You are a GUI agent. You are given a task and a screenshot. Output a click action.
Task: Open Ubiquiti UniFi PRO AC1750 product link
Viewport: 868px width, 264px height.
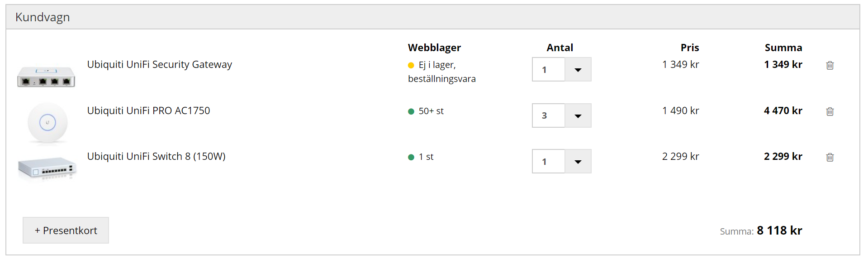click(148, 110)
